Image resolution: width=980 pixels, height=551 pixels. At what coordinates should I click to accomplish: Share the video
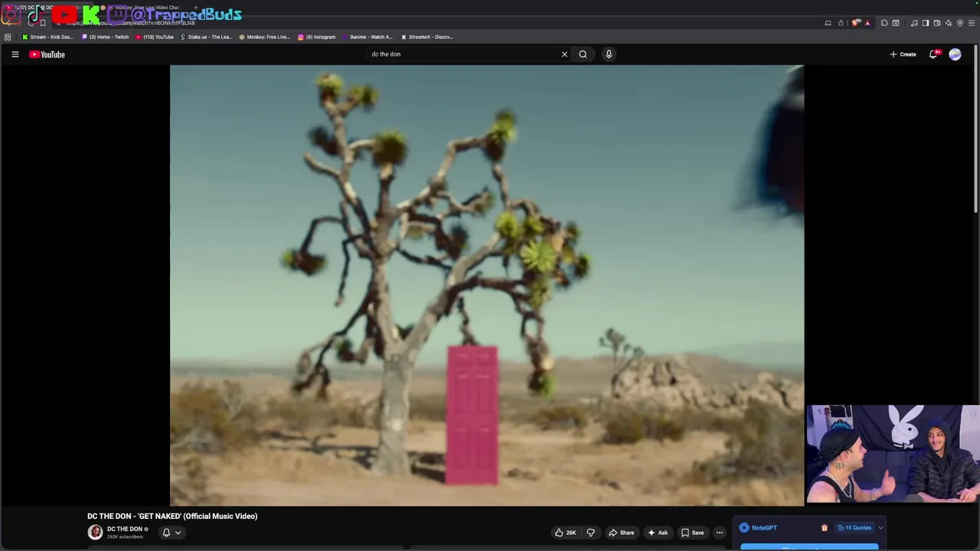click(621, 533)
